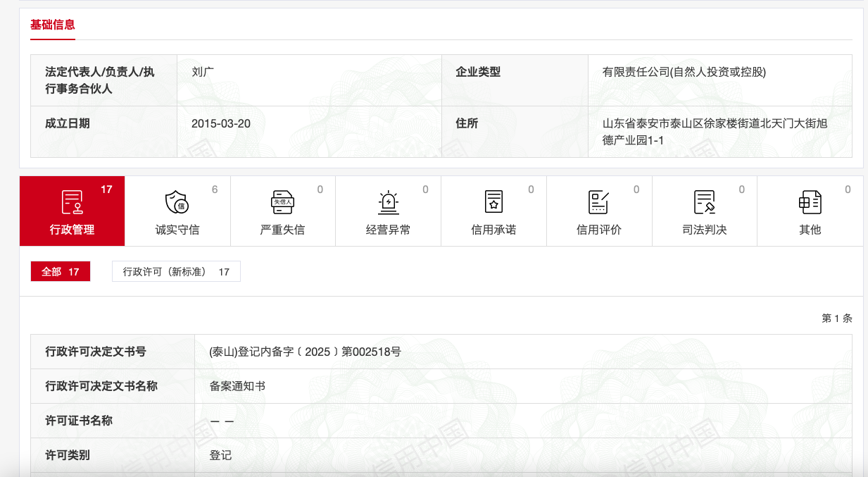This screenshot has width=868, height=477.
Task: Open the 信用承诺 tab label
Action: tap(493, 230)
